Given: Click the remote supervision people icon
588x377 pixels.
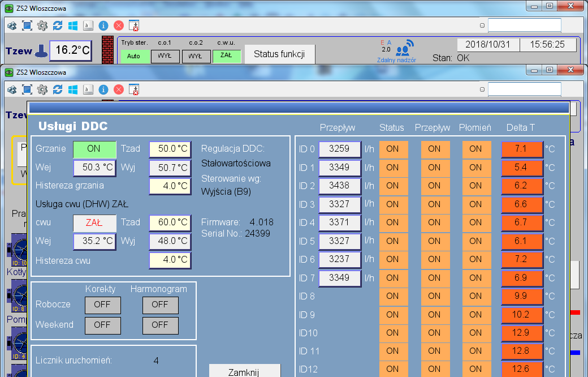Looking at the screenshot, I should (x=404, y=48).
